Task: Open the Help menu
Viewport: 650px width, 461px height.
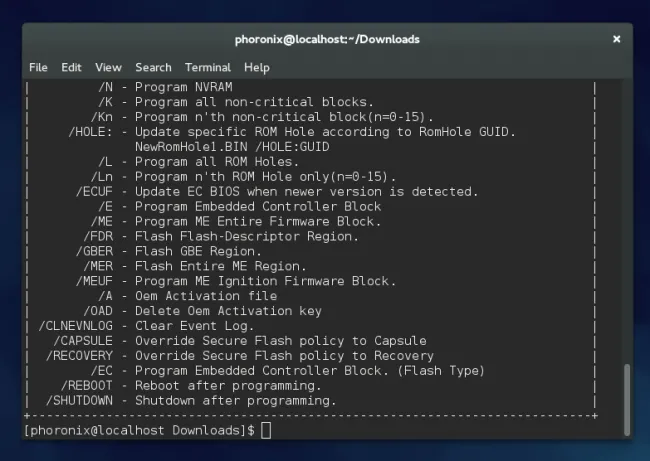Action: (257, 67)
